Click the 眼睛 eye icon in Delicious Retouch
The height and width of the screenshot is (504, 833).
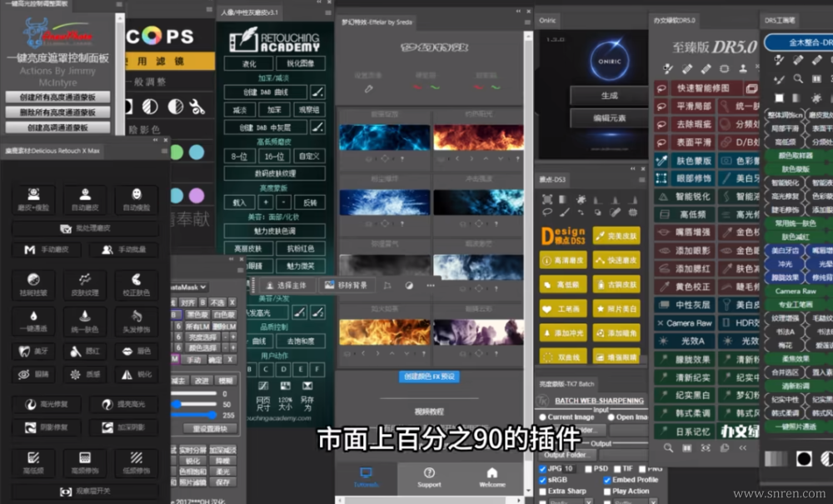pyautogui.click(x=24, y=374)
